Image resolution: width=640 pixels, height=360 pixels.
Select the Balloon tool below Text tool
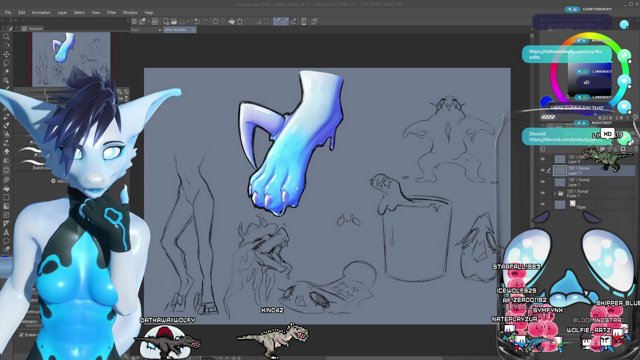pyautogui.click(x=6, y=241)
